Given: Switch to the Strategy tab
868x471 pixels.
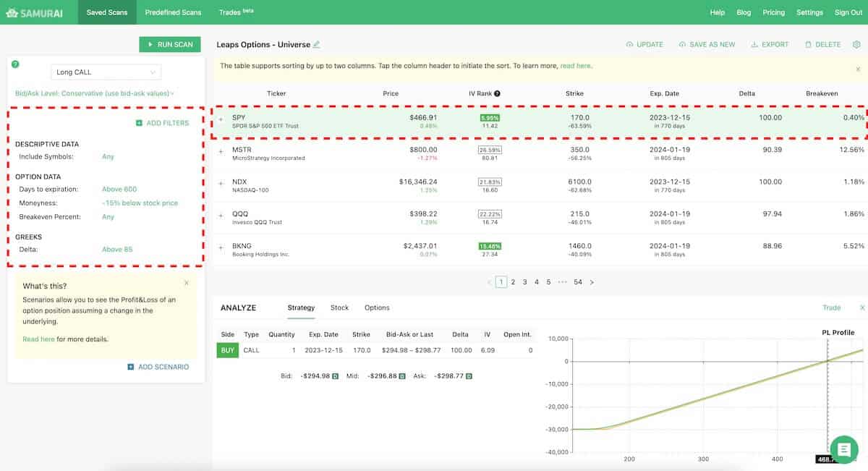Looking at the screenshot, I should [x=301, y=307].
